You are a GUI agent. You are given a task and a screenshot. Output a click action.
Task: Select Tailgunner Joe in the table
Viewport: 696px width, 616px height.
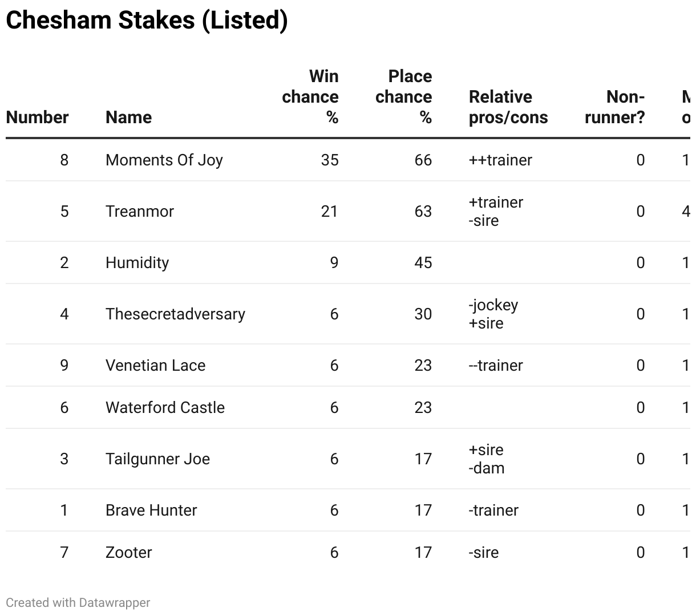(157, 459)
